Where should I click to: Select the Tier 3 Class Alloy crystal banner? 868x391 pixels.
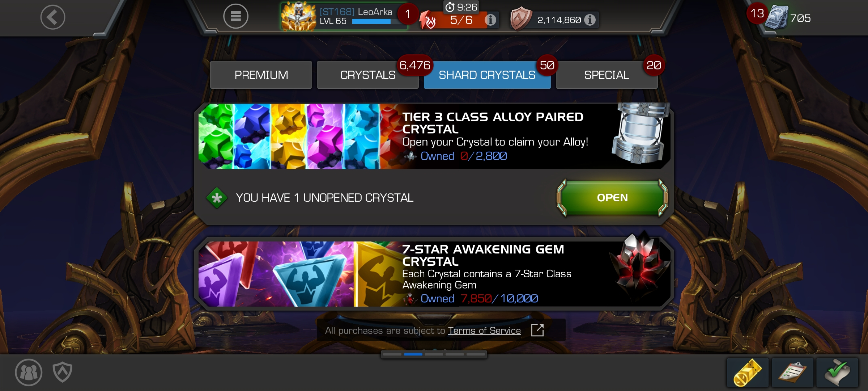pyautogui.click(x=434, y=136)
